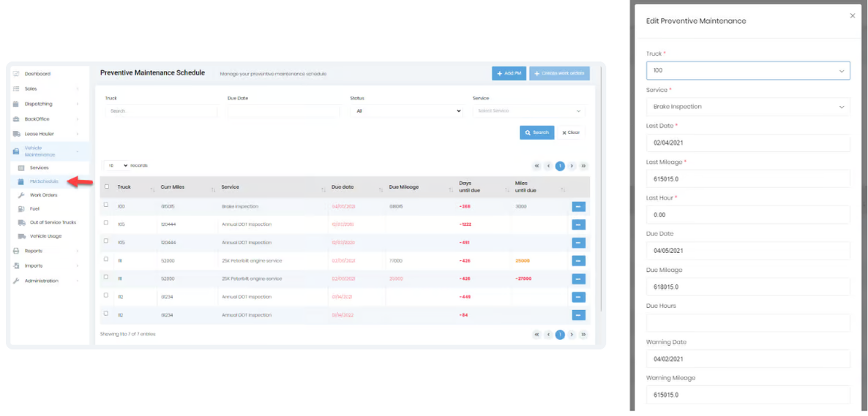Click the Dashboard icon in the sidebar

(x=16, y=74)
